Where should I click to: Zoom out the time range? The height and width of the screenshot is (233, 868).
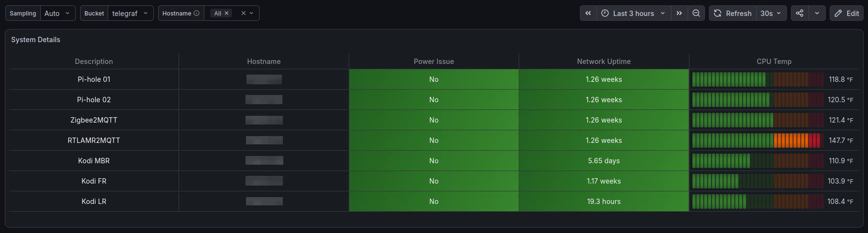click(x=696, y=13)
